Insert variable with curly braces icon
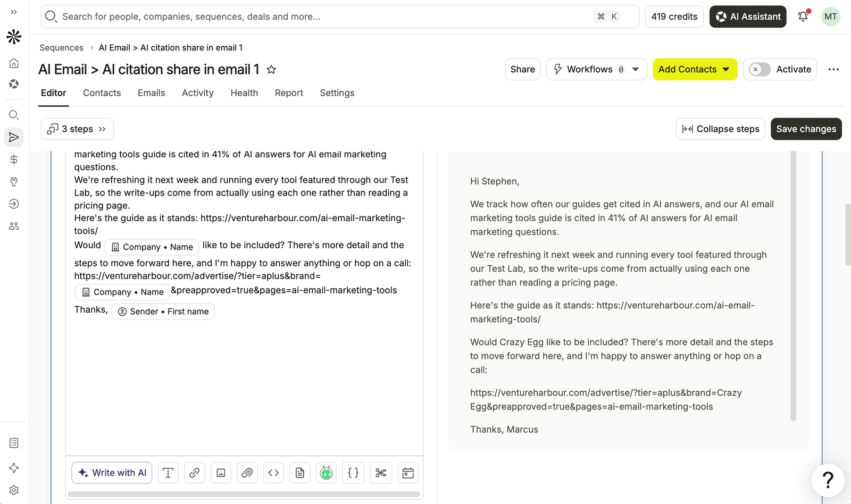The width and height of the screenshot is (851, 504). [353, 473]
